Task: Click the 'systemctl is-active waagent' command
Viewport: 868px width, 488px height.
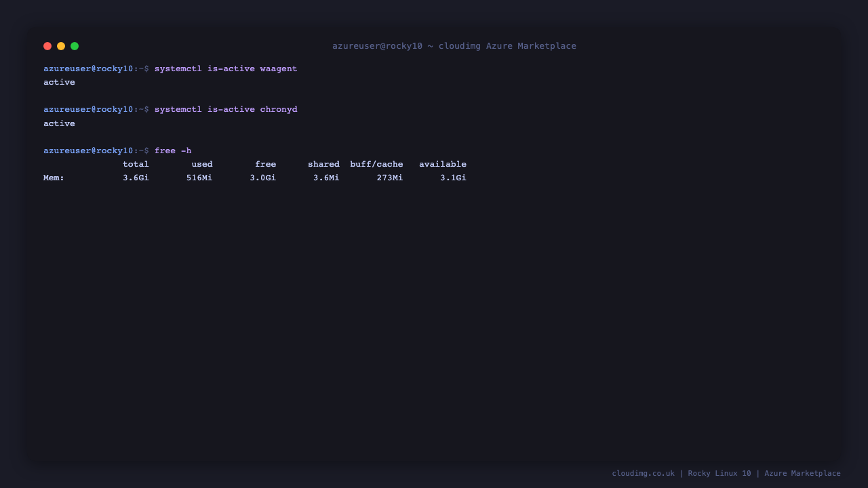Action: 226,69
